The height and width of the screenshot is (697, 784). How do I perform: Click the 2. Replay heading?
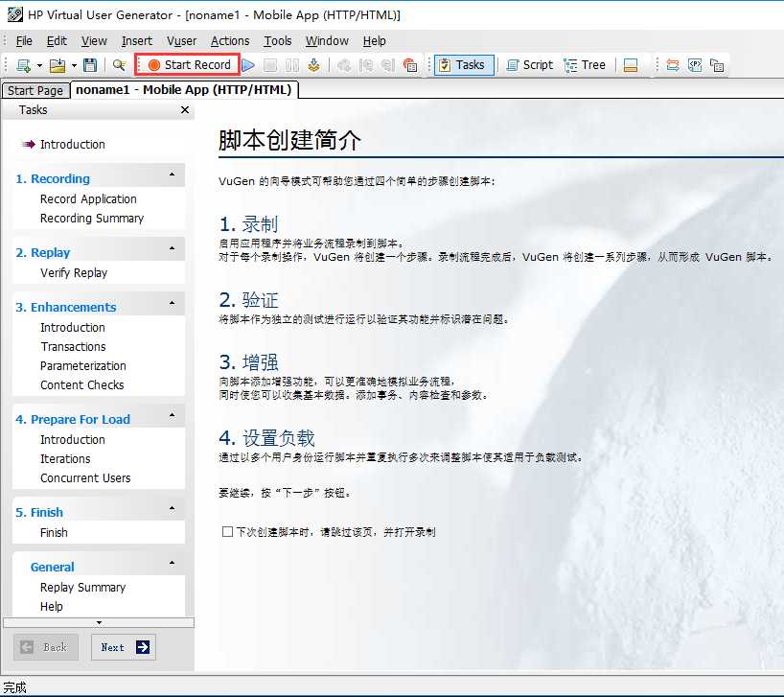43,253
